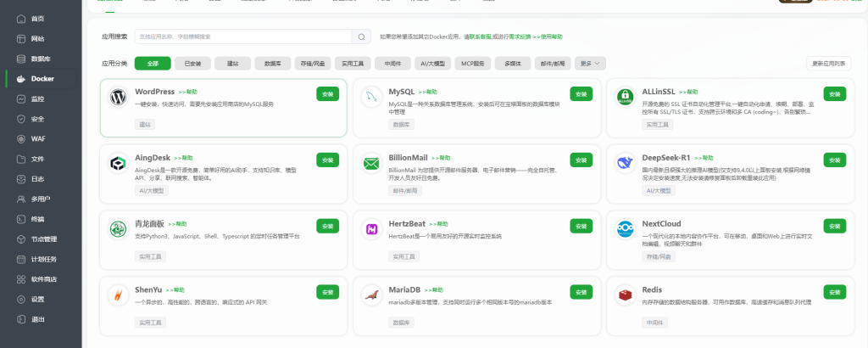Open the 多用户 sidebar icon

click(21, 199)
